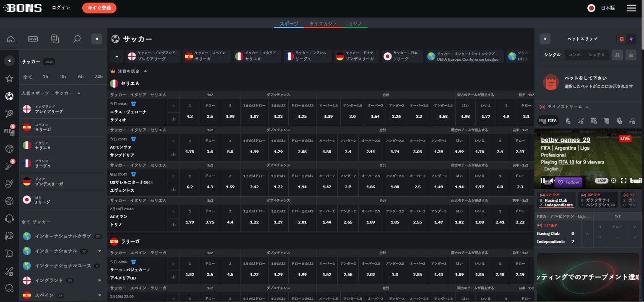The image size is (644, 302).
Task: Click the hamburger menu icon
Action: coord(631,8)
